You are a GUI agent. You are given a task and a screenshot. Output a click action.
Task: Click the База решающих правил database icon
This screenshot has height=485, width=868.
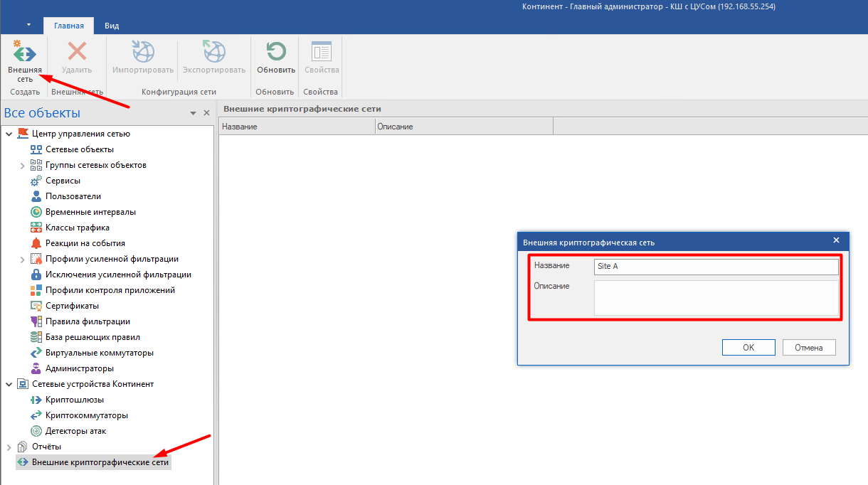tap(36, 337)
